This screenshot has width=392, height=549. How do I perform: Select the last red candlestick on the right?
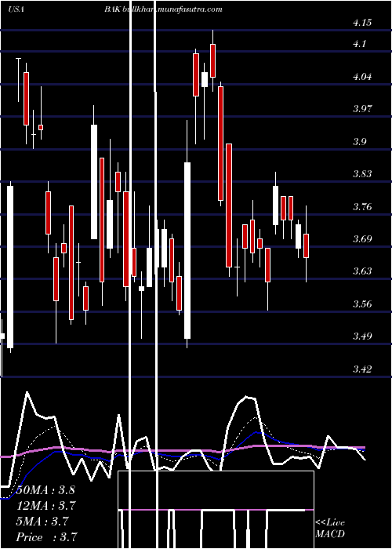306,245
